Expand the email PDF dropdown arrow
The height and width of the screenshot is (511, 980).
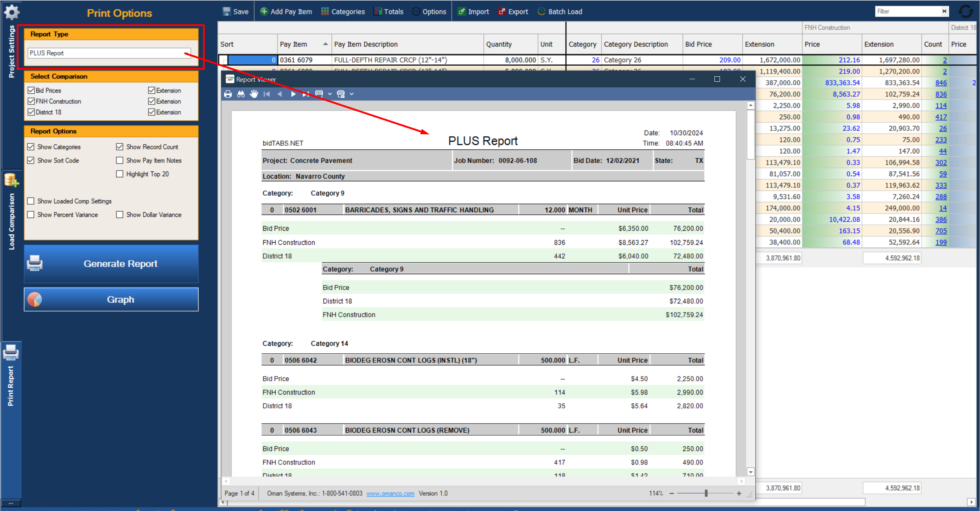[352, 94]
